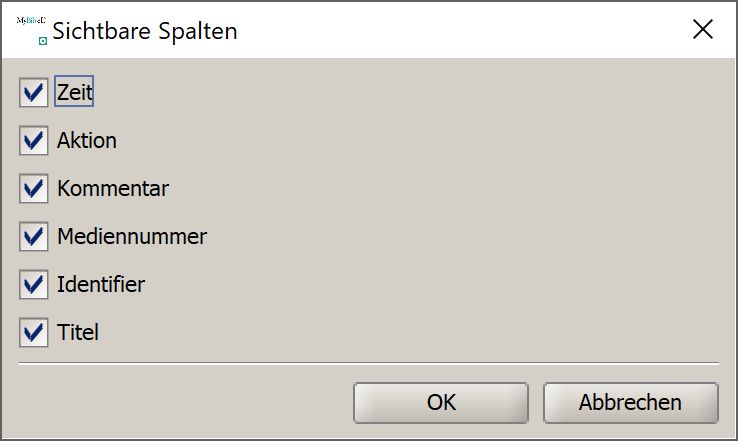Select the Identifier label
Image resolution: width=738 pixels, height=441 pixels.
pos(101,284)
